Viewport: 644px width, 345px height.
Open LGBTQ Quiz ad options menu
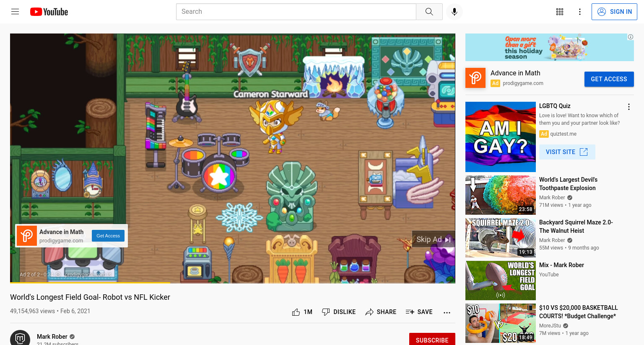[629, 107]
